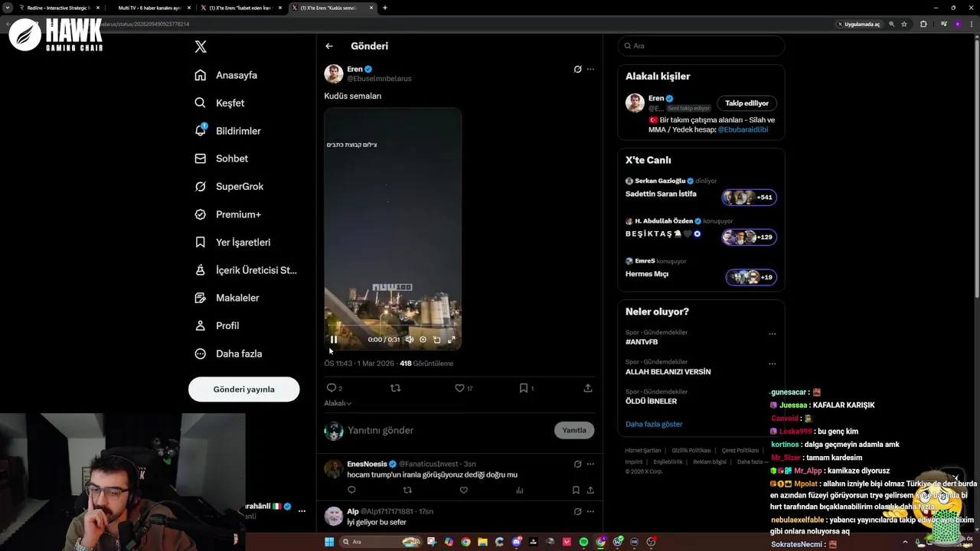Image resolution: width=980 pixels, height=551 pixels.
Task: Click Uygulamada aç in address bar
Action: [858, 24]
